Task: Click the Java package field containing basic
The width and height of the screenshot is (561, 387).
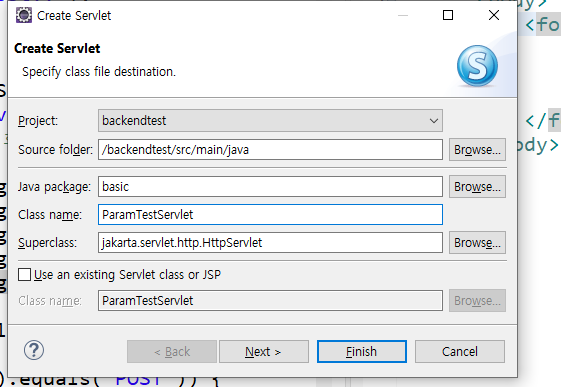Action: (x=270, y=186)
